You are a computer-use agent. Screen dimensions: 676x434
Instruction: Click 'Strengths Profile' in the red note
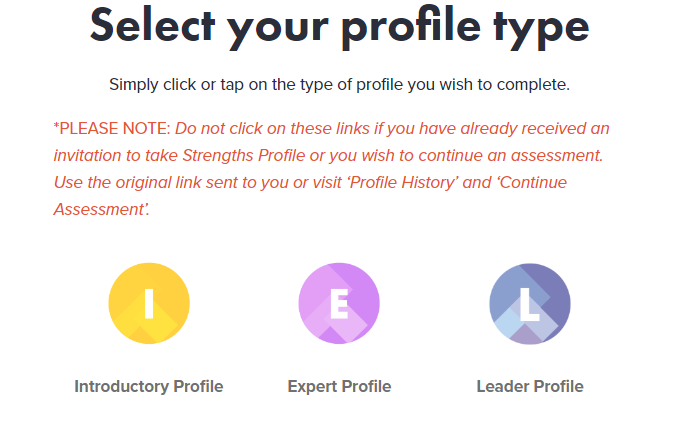[244, 155]
